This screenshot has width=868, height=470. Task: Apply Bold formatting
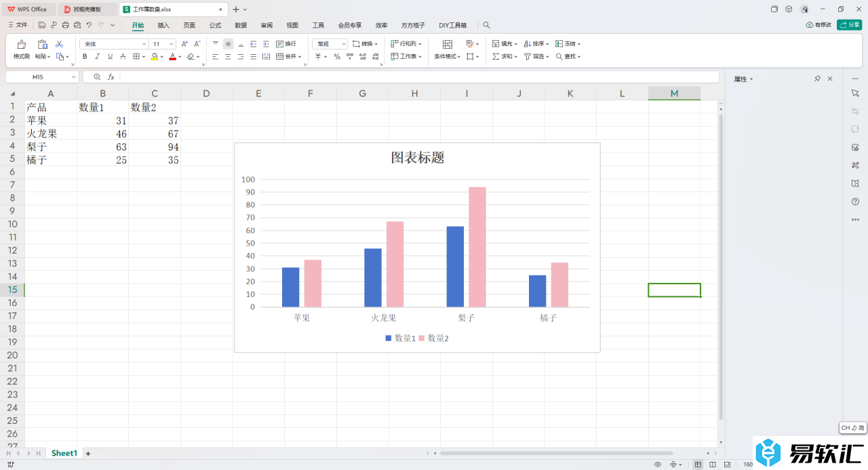pos(85,57)
